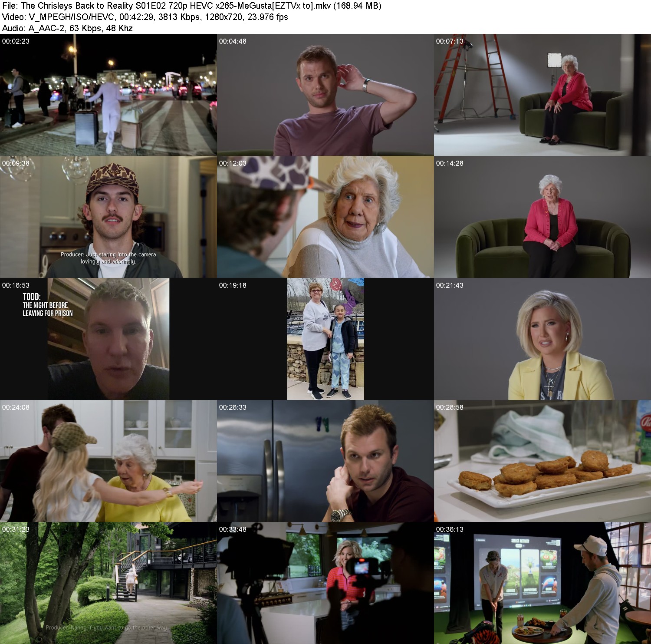The image size is (651, 644).
Task: Click the frame stamped 00:19:18
Action: coord(325,339)
